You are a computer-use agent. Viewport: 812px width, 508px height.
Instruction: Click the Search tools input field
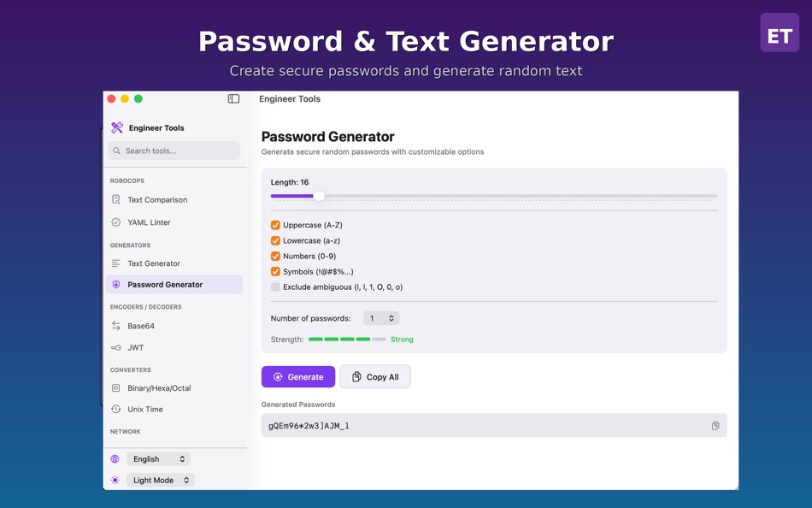[174, 151]
